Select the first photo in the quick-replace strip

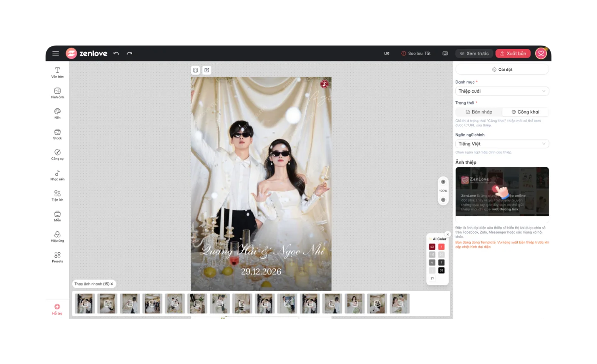85,304
